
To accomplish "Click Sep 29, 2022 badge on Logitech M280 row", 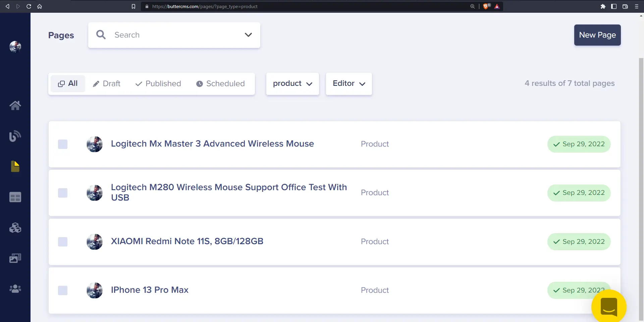I will coord(579,193).
